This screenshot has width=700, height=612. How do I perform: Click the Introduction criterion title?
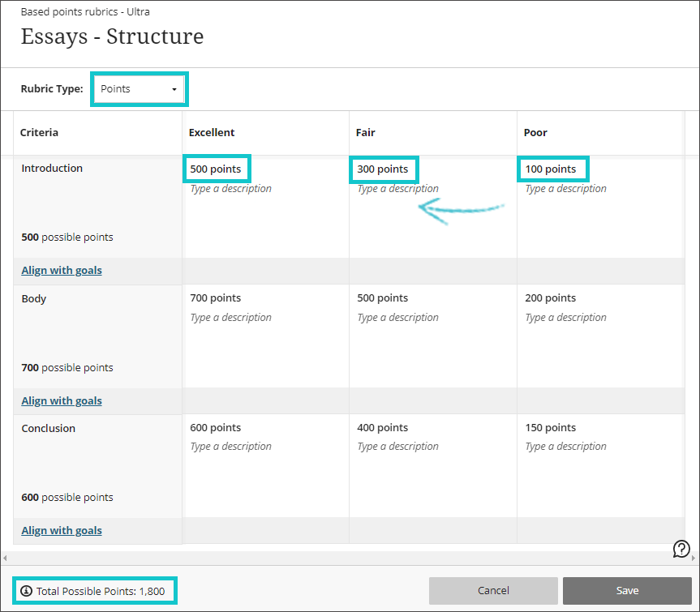pos(52,168)
